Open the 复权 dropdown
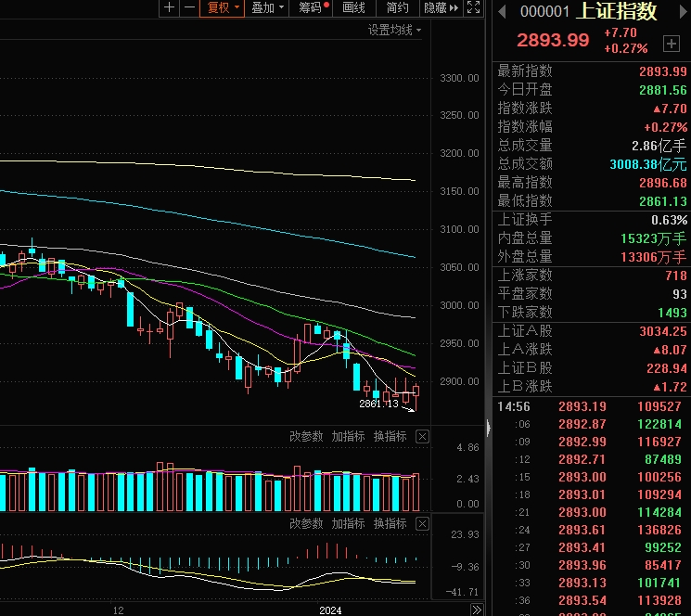 222,7
